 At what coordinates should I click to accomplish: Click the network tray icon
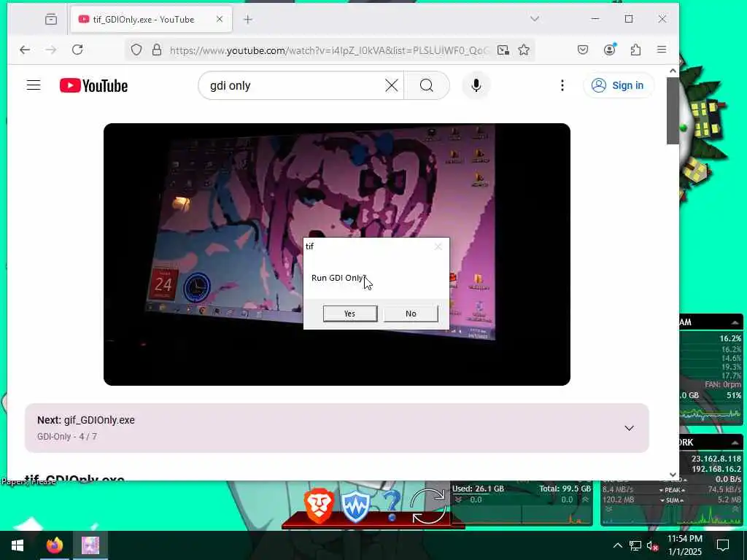tap(635, 545)
